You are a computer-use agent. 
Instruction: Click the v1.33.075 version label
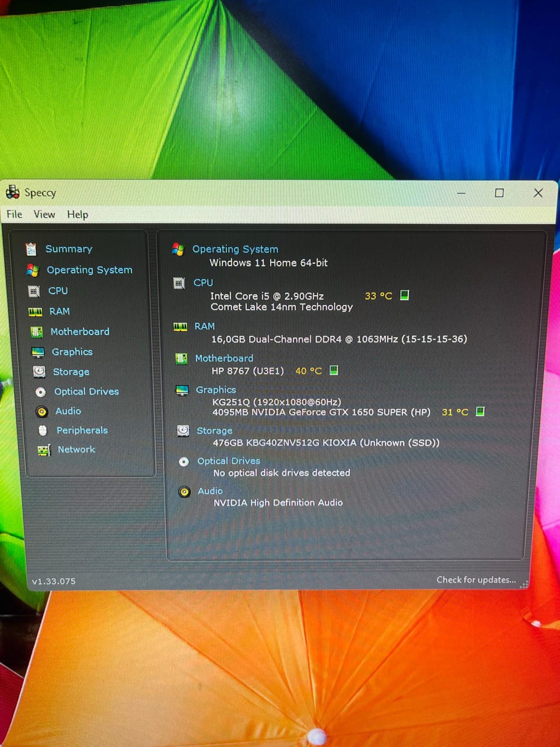[x=54, y=581]
